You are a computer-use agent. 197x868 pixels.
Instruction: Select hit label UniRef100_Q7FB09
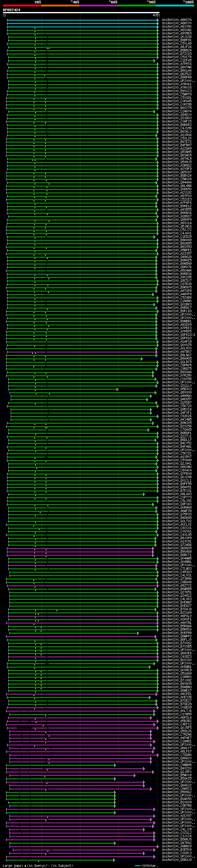coord(177,474)
